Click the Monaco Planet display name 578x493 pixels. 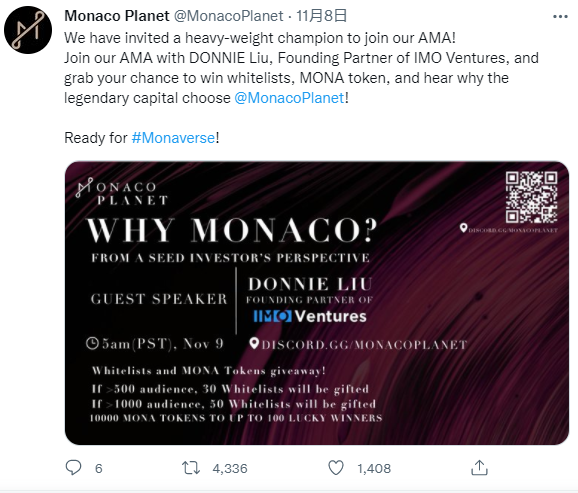pyautogui.click(x=117, y=16)
